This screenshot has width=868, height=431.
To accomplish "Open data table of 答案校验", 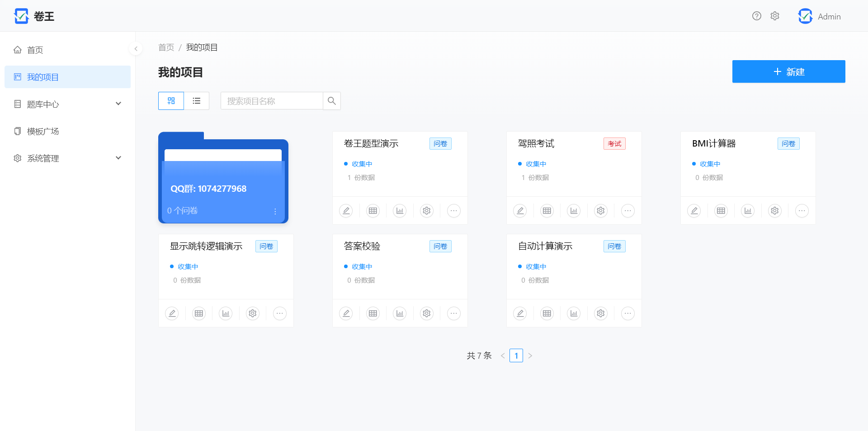I will tap(373, 313).
